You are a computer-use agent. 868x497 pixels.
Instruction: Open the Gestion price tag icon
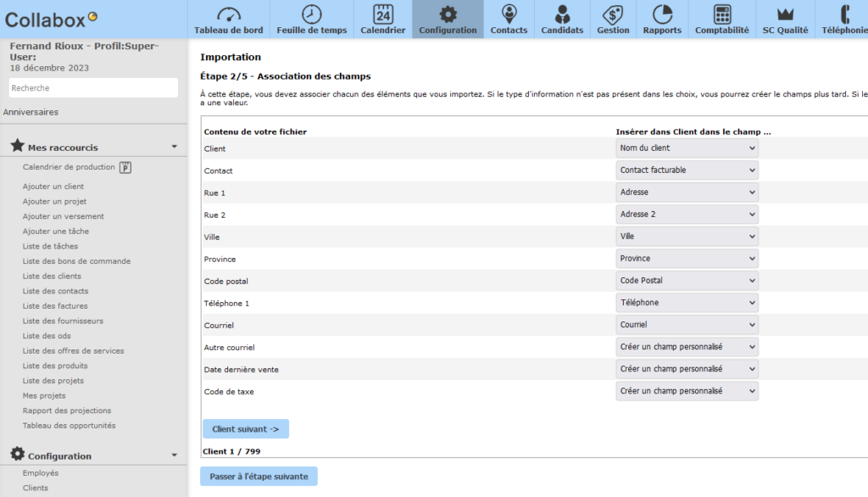pos(613,14)
